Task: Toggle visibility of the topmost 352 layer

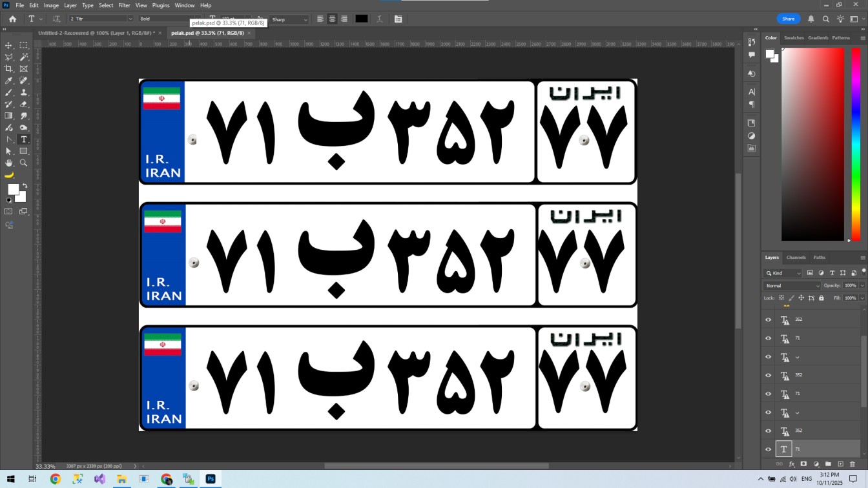Action: click(x=768, y=320)
